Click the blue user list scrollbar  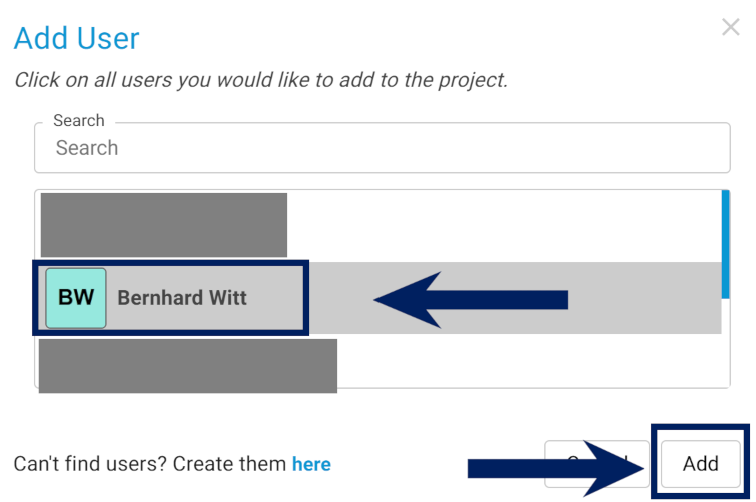[725, 245]
